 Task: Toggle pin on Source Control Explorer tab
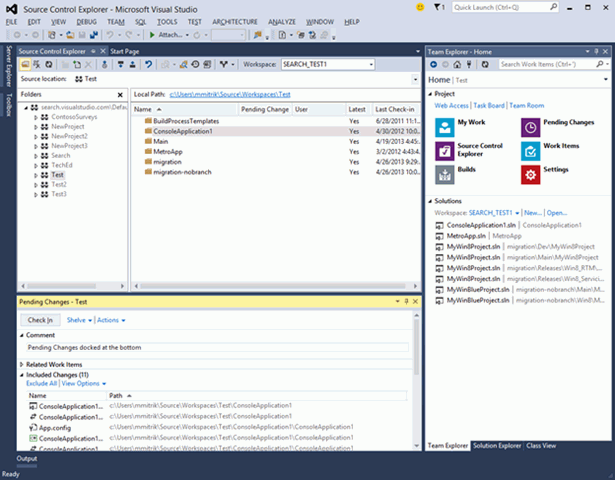point(93,51)
